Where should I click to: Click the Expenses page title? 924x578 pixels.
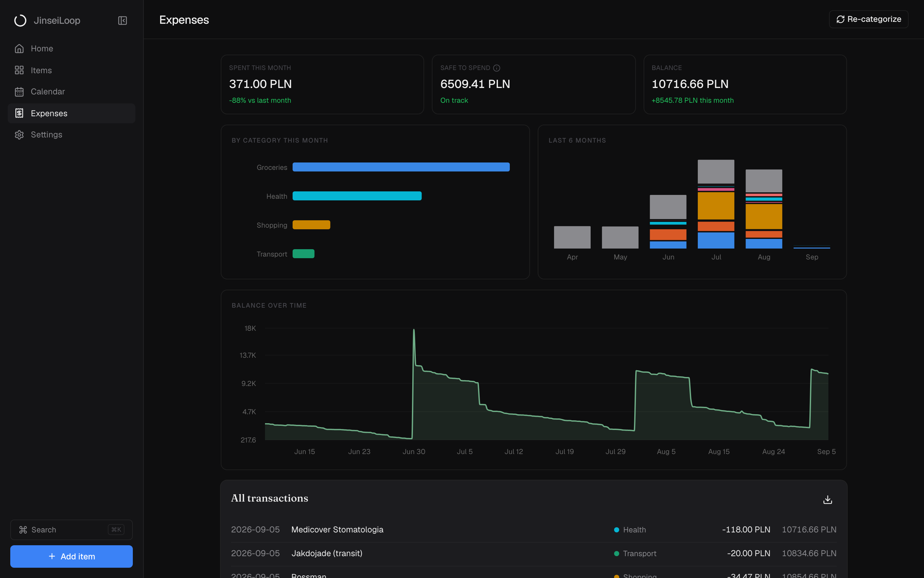coord(184,20)
